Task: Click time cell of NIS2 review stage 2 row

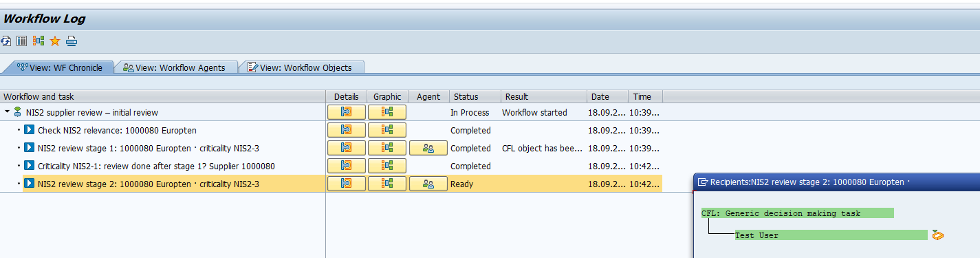Action: pos(644,184)
